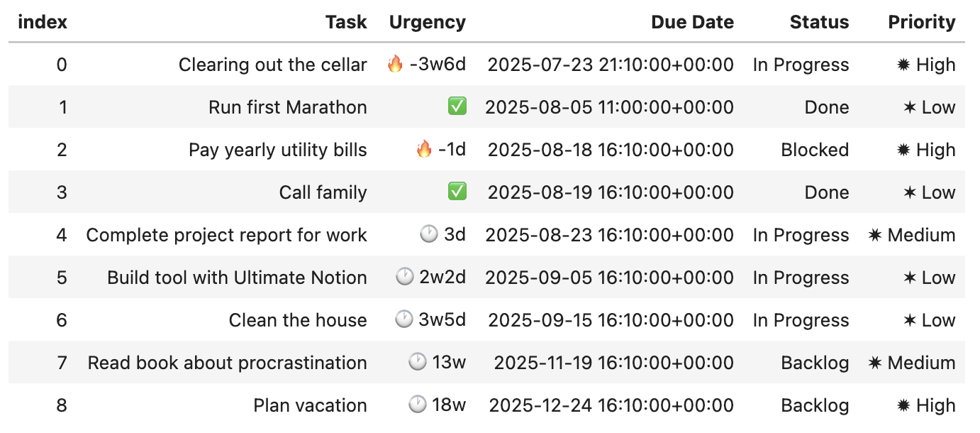
Task: Select the 'Read book about procrastination' cell
Action: (x=228, y=363)
